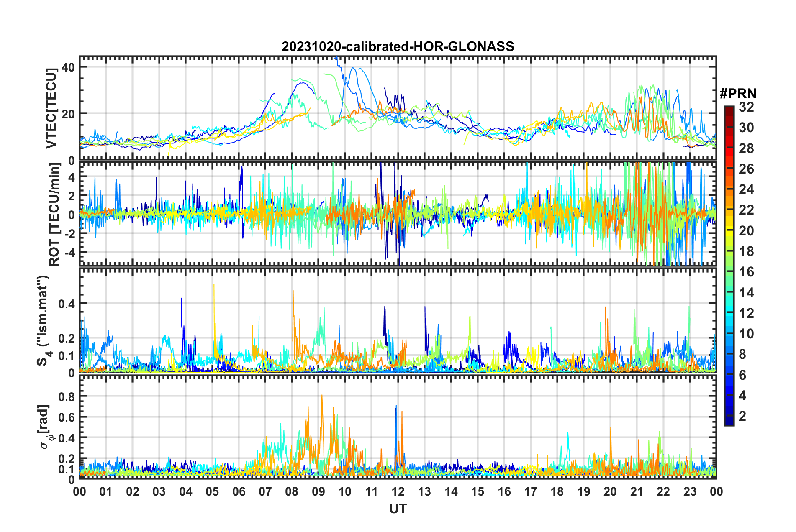
Task: Click the PRN colorbar tick label "16"
Action: point(746,272)
